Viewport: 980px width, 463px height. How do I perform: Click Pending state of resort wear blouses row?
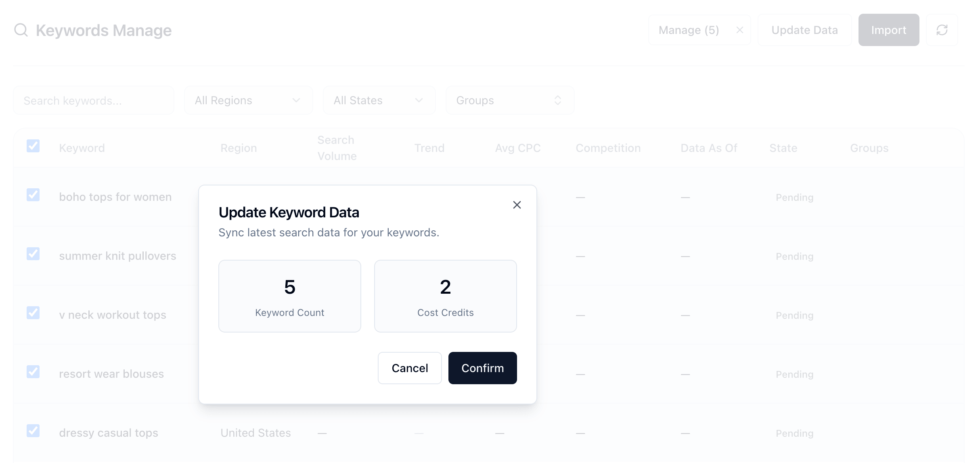pyautogui.click(x=794, y=374)
